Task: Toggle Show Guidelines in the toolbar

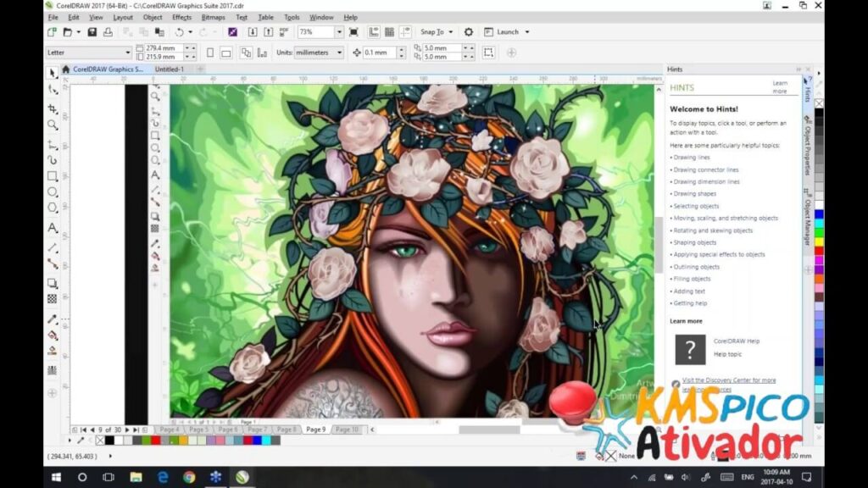Action: pyautogui.click(x=405, y=32)
